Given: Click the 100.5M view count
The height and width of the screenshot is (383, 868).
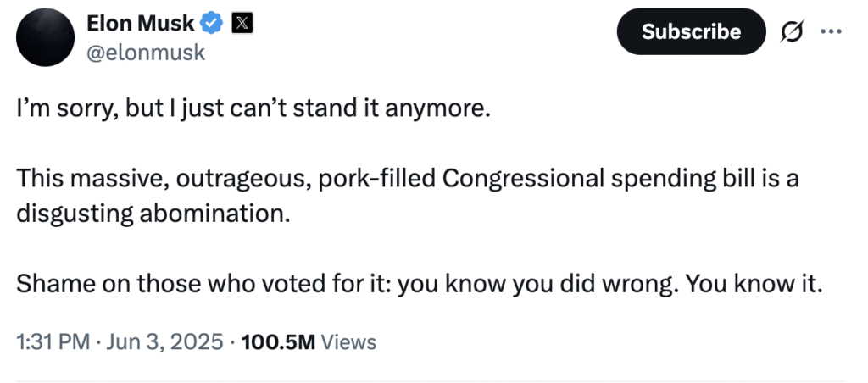Looking at the screenshot, I should coord(278,342).
